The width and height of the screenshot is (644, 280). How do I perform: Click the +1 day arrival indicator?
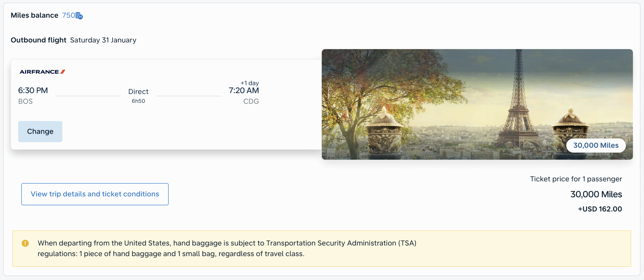pyautogui.click(x=250, y=83)
